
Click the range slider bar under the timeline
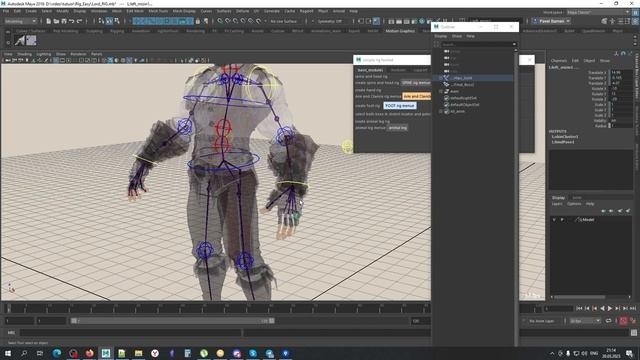coord(172,321)
